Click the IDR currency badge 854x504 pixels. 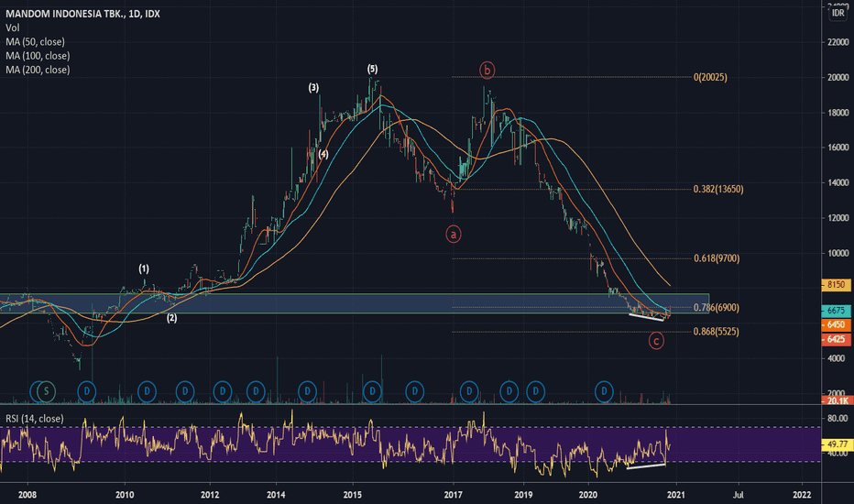838,13
